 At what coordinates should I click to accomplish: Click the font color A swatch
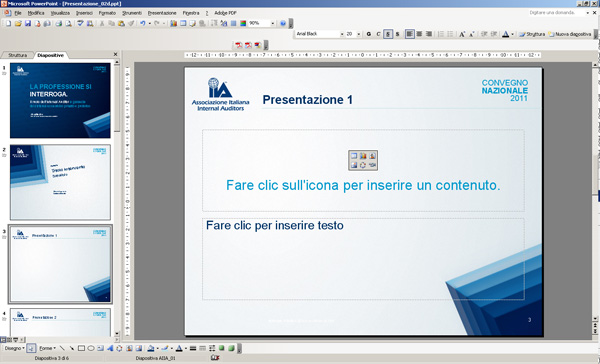tap(505, 34)
